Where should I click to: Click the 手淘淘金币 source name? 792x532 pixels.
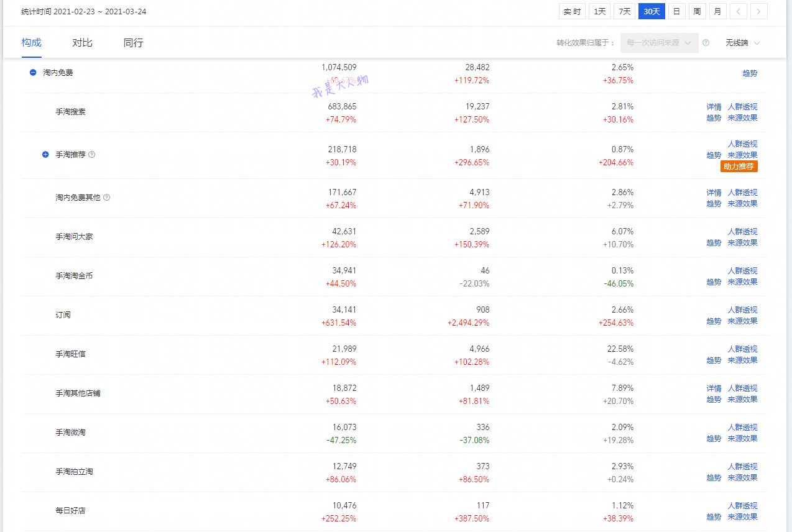(x=74, y=276)
